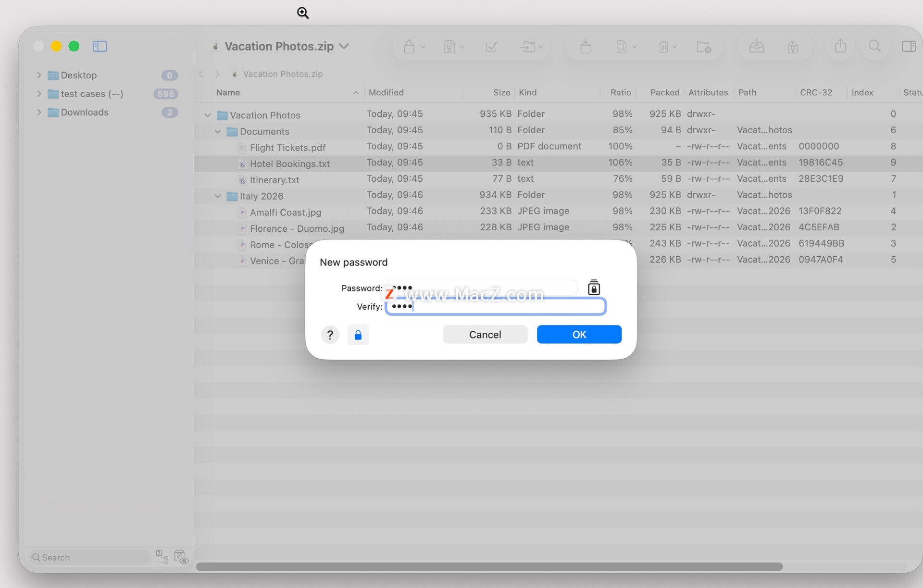Click the password generator icon in dialog
This screenshot has width=923, height=588.
tap(594, 288)
